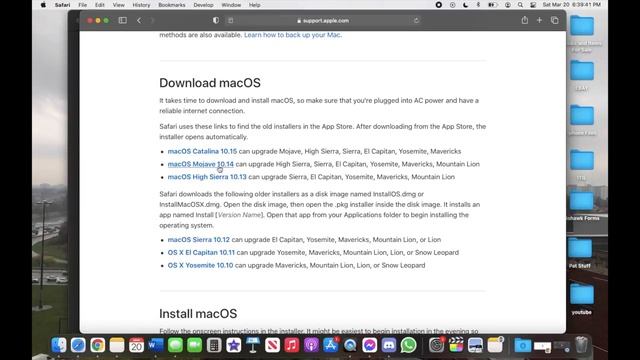This screenshot has height=360, width=640.
Task: Open System Preferences from the Dock
Action: click(x=436, y=345)
